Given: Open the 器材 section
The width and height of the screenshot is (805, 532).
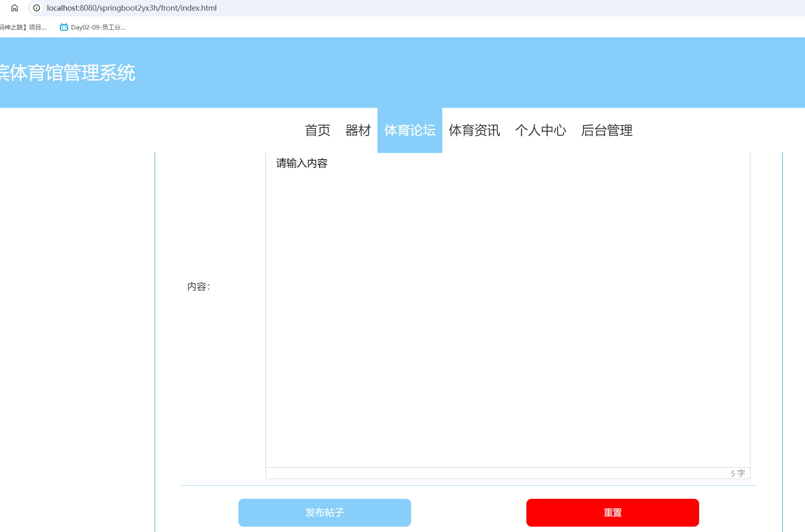Looking at the screenshot, I should click(357, 130).
